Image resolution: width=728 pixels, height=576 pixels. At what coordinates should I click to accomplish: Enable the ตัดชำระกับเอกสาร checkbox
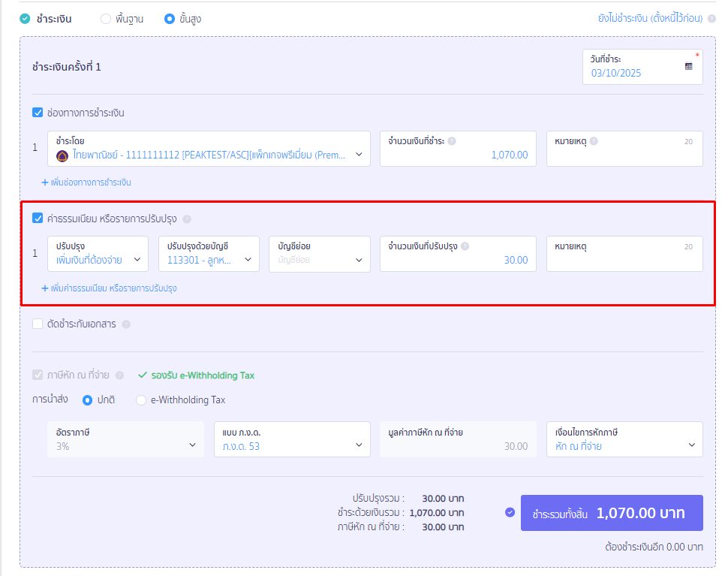point(38,324)
